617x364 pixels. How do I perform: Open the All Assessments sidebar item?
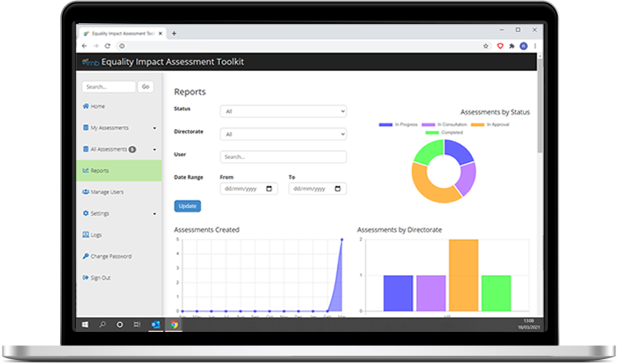coord(108,149)
